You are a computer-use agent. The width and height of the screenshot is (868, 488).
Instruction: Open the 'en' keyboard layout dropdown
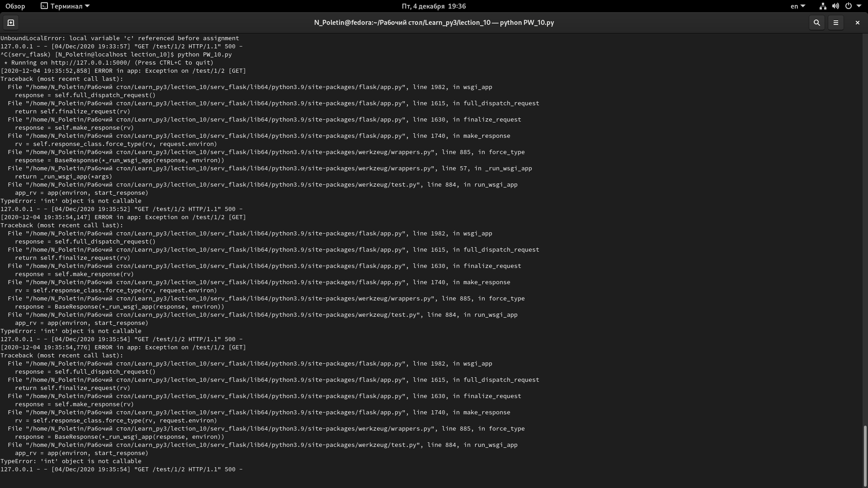pos(797,6)
